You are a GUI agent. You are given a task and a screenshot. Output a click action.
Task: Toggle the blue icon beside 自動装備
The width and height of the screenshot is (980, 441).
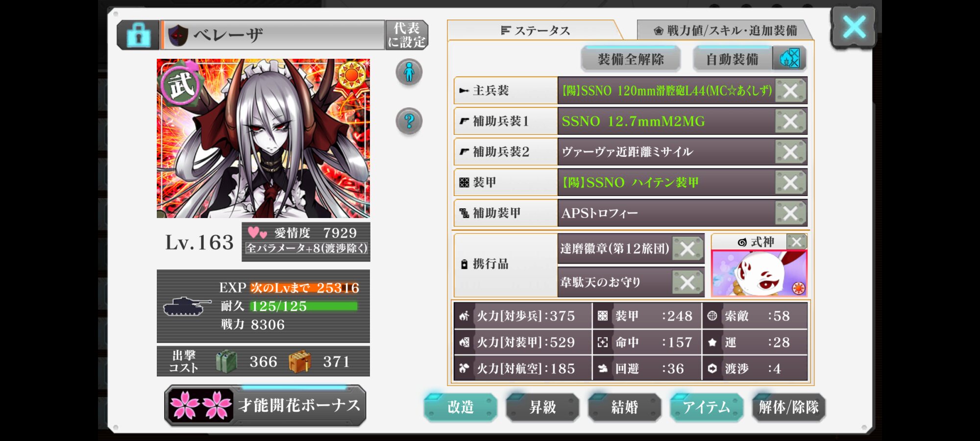(789, 59)
